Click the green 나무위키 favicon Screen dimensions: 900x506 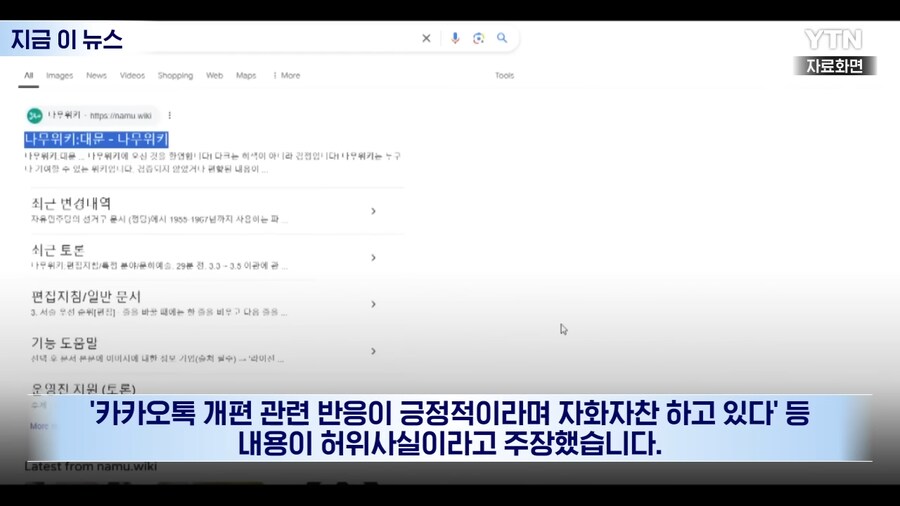click(35, 116)
